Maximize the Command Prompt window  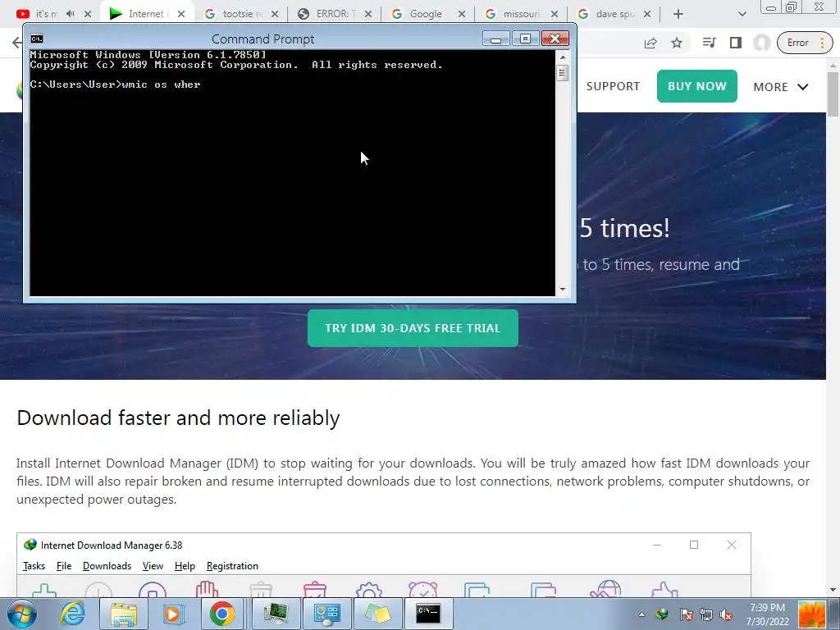tap(525, 39)
